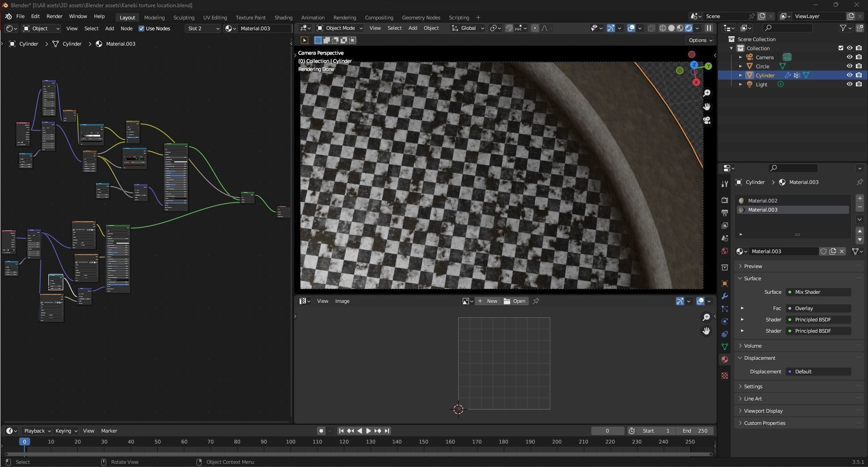Click the play animation button
The width and height of the screenshot is (868, 467).
(x=368, y=431)
